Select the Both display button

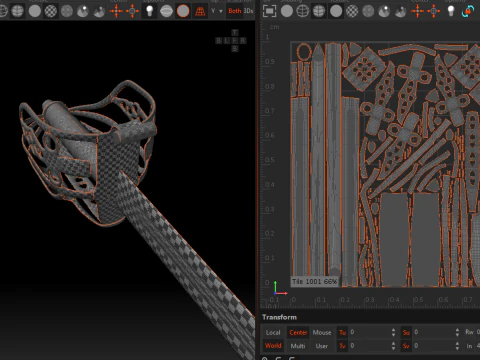[x=235, y=11]
